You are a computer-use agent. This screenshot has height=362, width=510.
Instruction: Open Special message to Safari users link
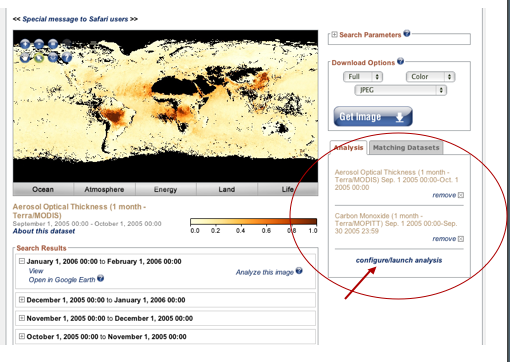pos(75,19)
